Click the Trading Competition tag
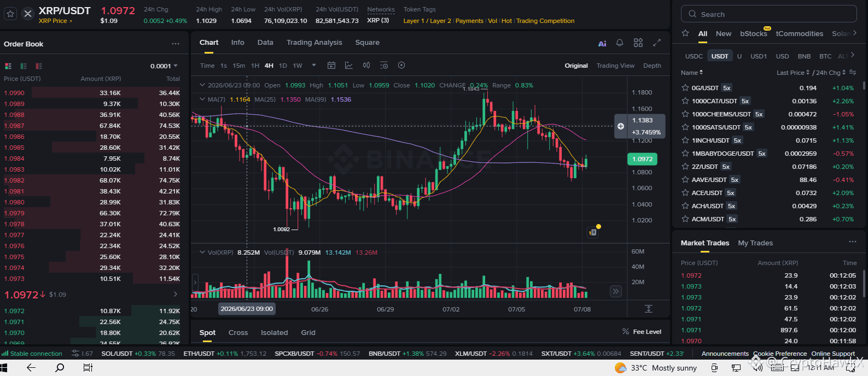 point(545,21)
